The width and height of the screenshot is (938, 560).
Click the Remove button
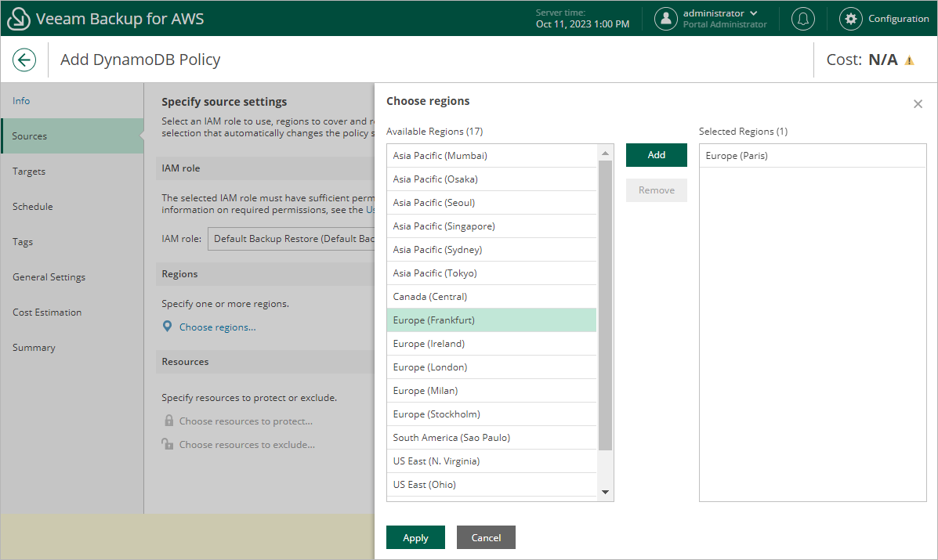(656, 190)
